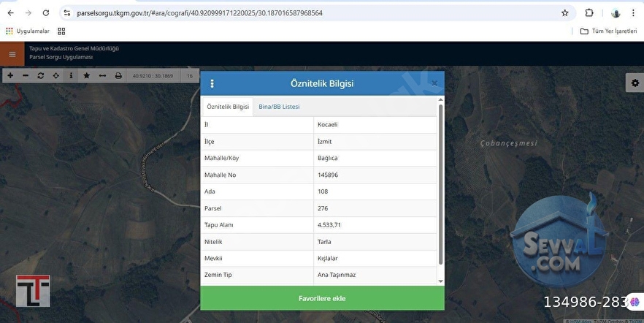This screenshot has width=644, height=323.
Task: Go back in browser history
Action: [x=11, y=13]
